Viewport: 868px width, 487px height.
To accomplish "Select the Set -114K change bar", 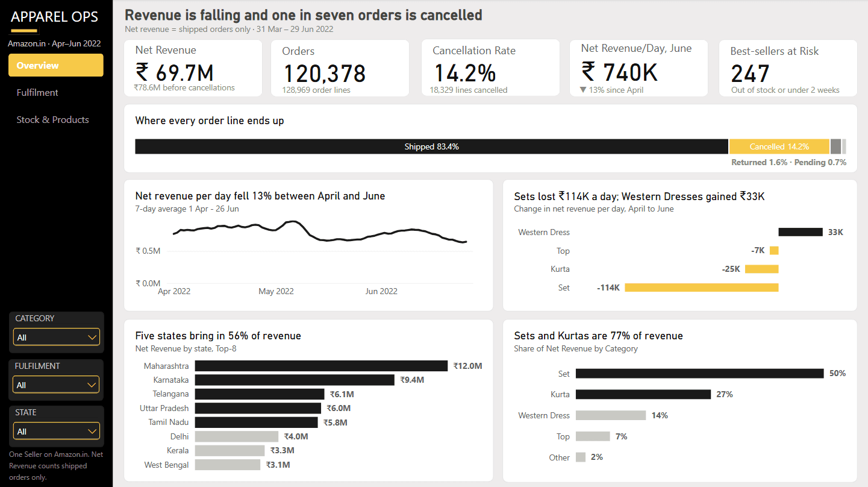I will coord(702,287).
